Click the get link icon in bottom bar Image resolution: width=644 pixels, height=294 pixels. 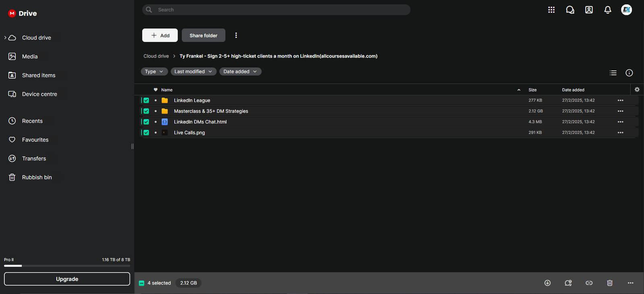(x=589, y=283)
